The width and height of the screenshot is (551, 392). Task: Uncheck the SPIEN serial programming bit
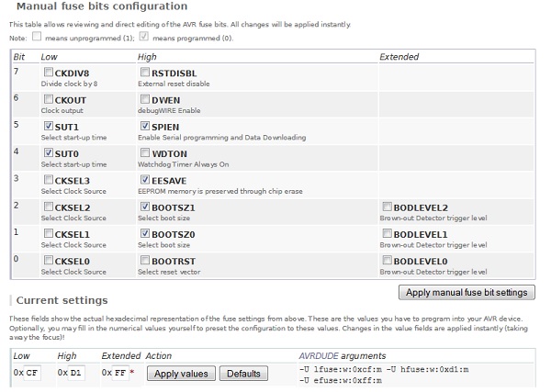(x=145, y=126)
